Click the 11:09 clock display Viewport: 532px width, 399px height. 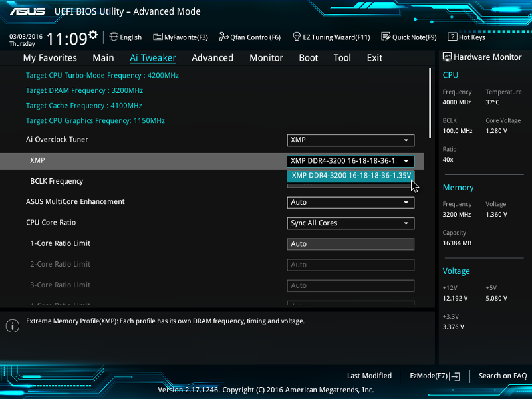pyautogui.click(x=67, y=39)
